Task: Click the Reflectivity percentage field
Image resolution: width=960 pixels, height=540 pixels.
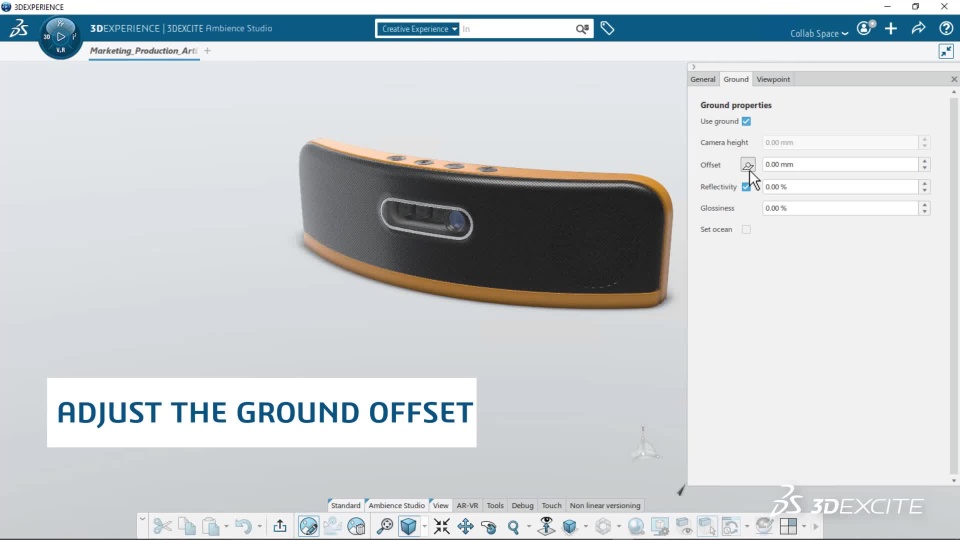Action: [840, 187]
